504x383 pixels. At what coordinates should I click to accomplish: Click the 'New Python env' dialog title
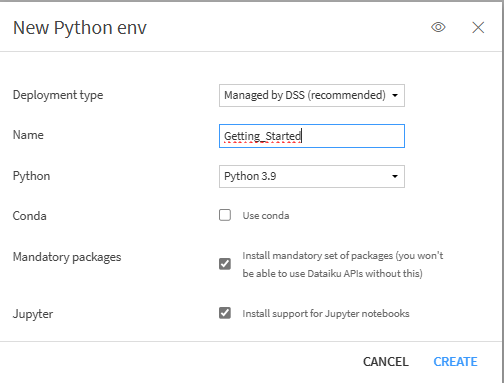(80, 28)
